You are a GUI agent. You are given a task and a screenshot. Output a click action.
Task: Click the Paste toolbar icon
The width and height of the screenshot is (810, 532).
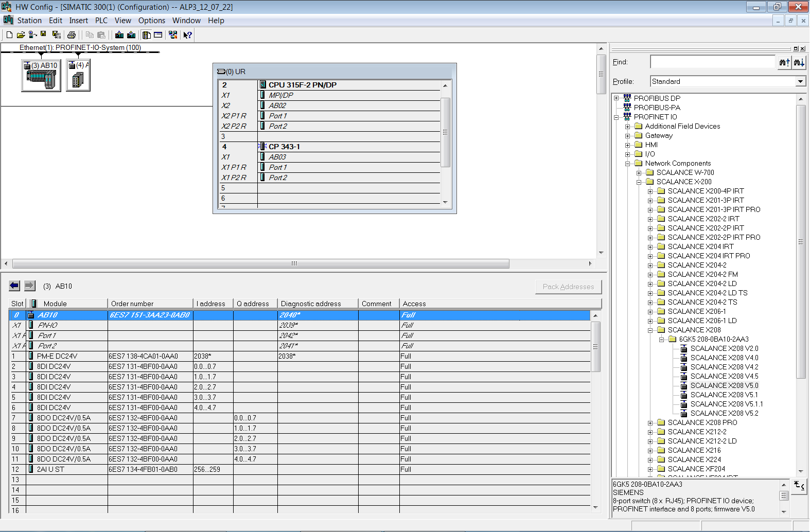pos(101,35)
